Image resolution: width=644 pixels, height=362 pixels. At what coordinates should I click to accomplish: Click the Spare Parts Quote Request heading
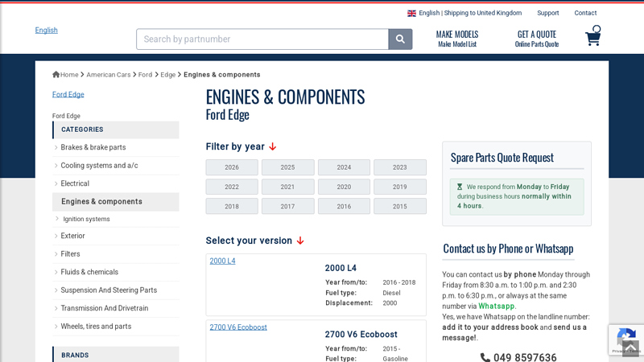(502, 158)
